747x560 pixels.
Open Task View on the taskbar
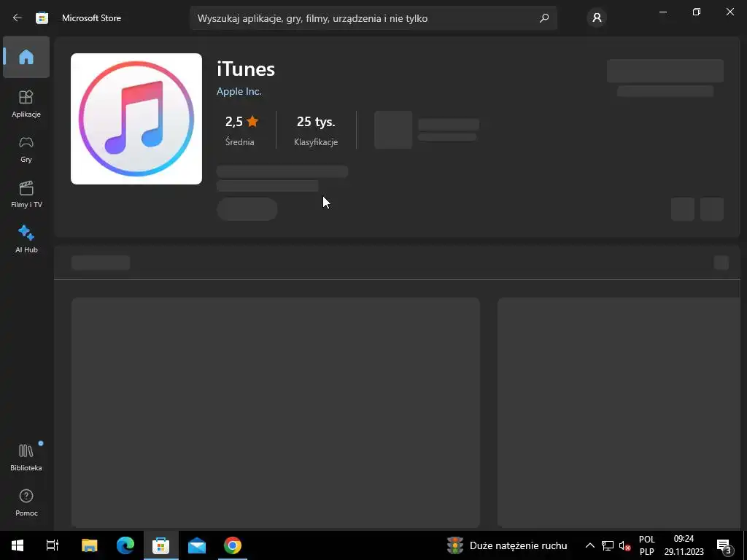[x=53, y=545]
